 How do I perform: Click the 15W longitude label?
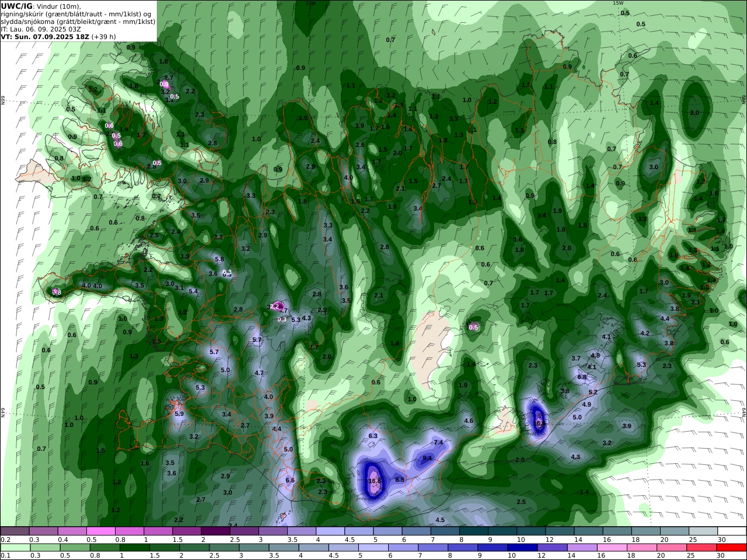coord(618,3)
